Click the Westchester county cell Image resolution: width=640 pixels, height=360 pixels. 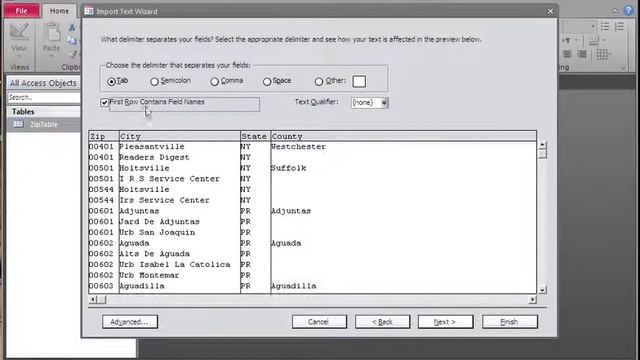tap(298, 147)
